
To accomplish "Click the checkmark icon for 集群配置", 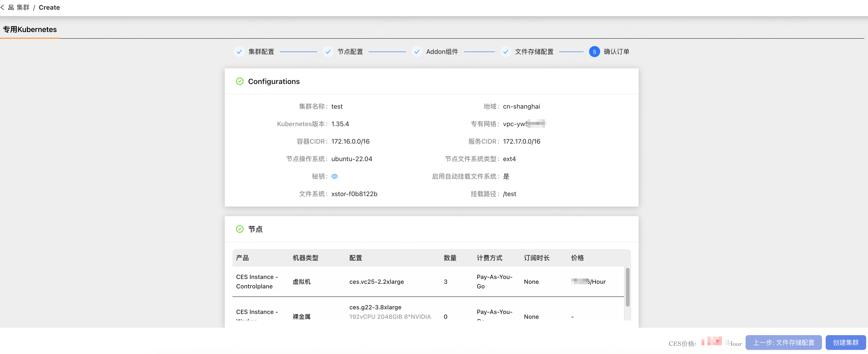I will tap(239, 52).
